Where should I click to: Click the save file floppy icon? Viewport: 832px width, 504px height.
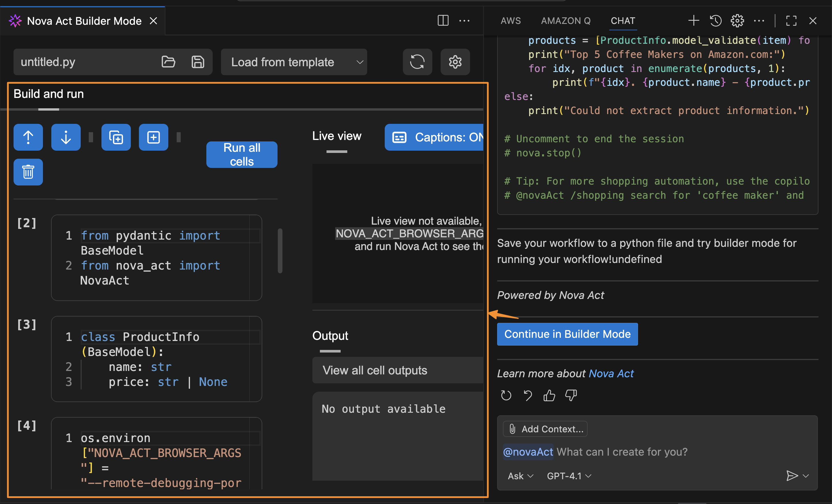click(x=198, y=62)
